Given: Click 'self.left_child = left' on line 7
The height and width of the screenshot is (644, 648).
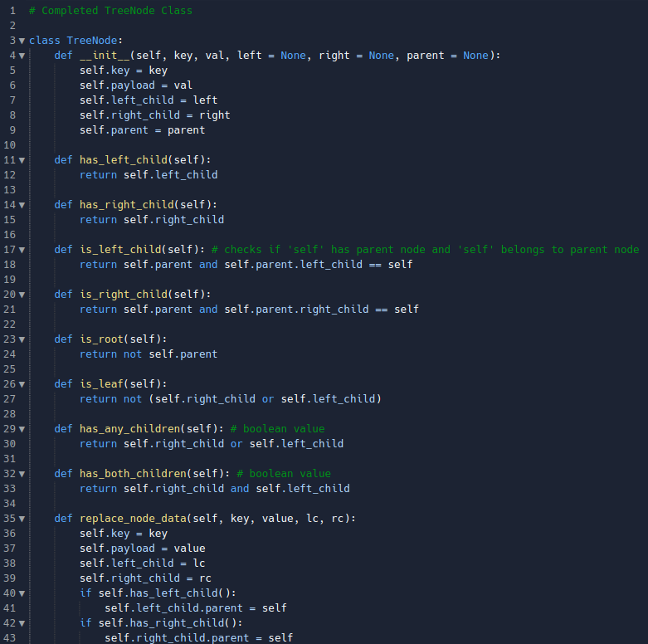Looking at the screenshot, I should [x=149, y=100].
